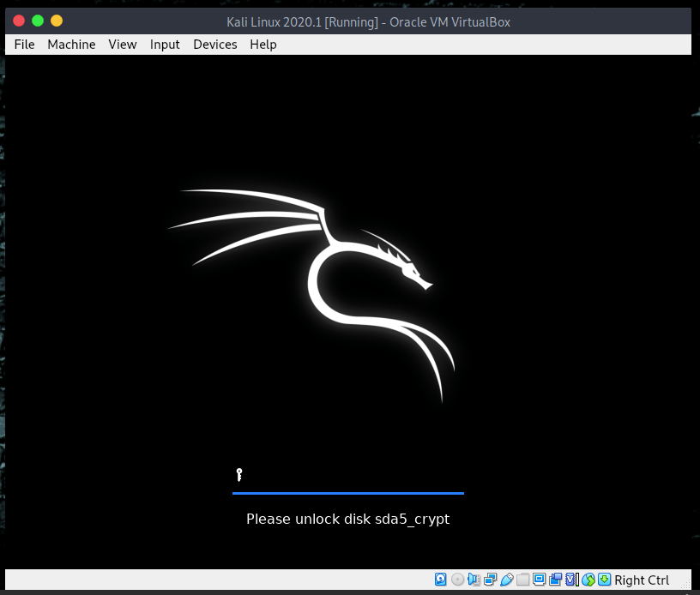This screenshot has height=595, width=700.
Task: Click the keyboard capture green arrow icon
Action: (604, 580)
